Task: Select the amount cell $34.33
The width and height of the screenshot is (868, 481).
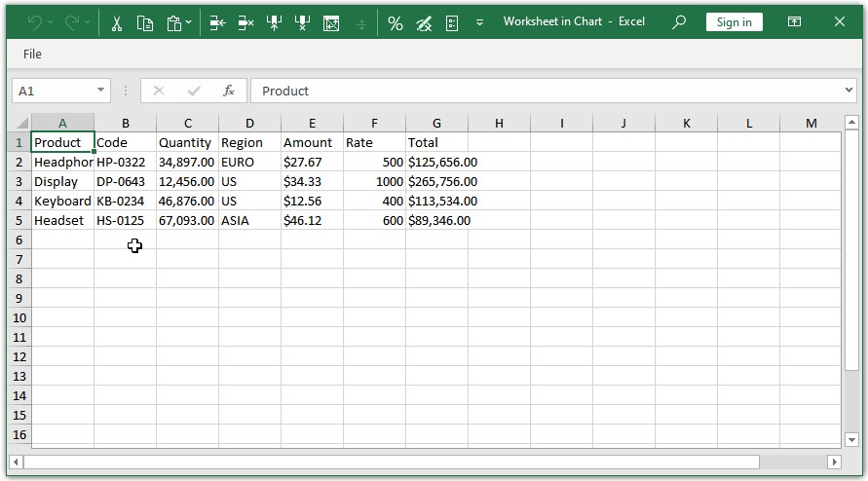Action: 312,181
